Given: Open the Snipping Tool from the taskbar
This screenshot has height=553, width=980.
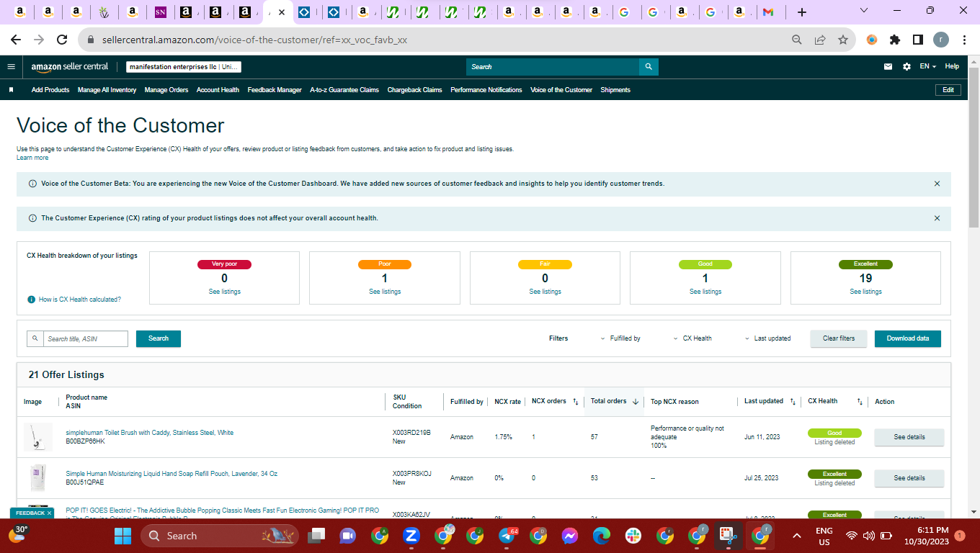Looking at the screenshot, I should (x=729, y=536).
